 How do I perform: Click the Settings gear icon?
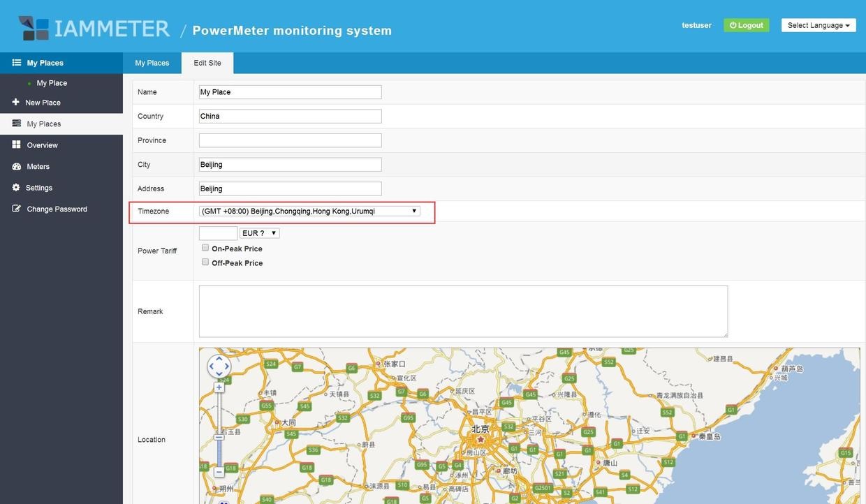click(x=16, y=188)
